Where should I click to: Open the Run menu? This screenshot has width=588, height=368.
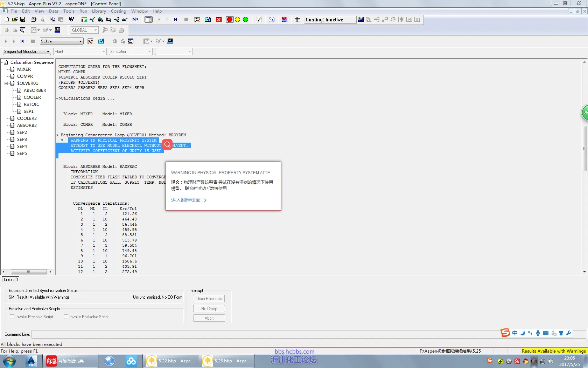83,11
